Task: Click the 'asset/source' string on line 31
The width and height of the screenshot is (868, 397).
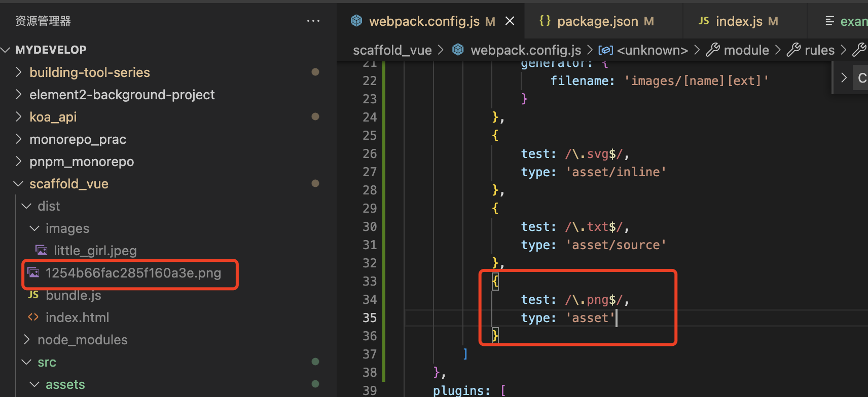Action: pyautogui.click(x=616, y=245)
